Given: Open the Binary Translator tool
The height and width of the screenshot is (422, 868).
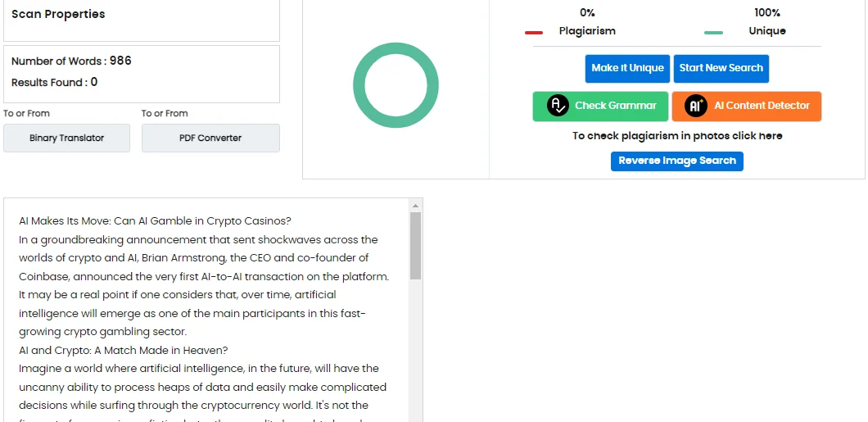Looking at the screenshot, I should pyautogui.click(x=66, y=138).
